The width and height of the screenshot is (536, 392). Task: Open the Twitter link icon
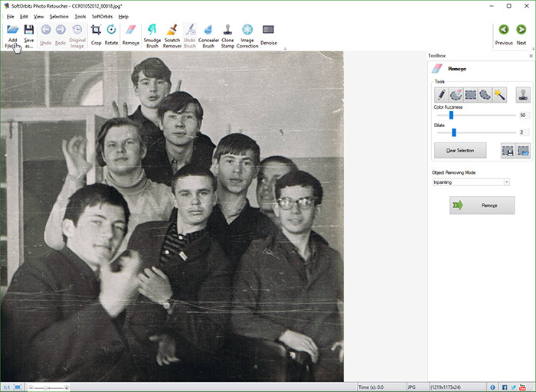(x=514, y=387)
